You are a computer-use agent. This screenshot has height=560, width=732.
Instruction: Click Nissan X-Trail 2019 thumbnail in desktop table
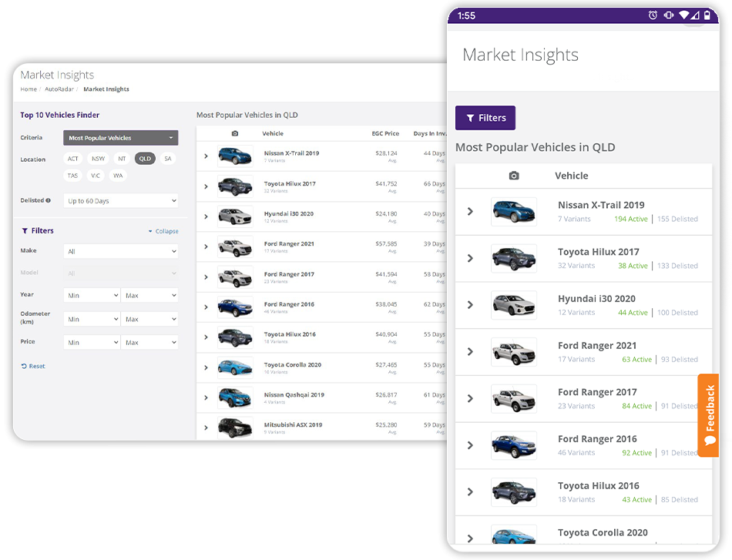point(235,156)
